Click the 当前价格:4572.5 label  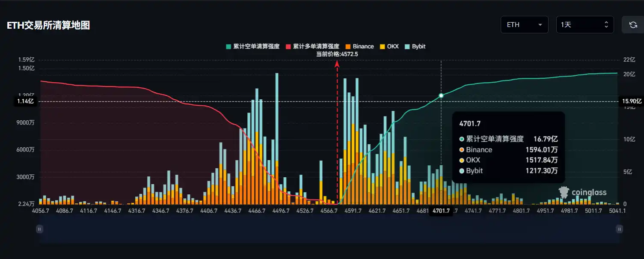pyautogui.click(x=337, y=54)
